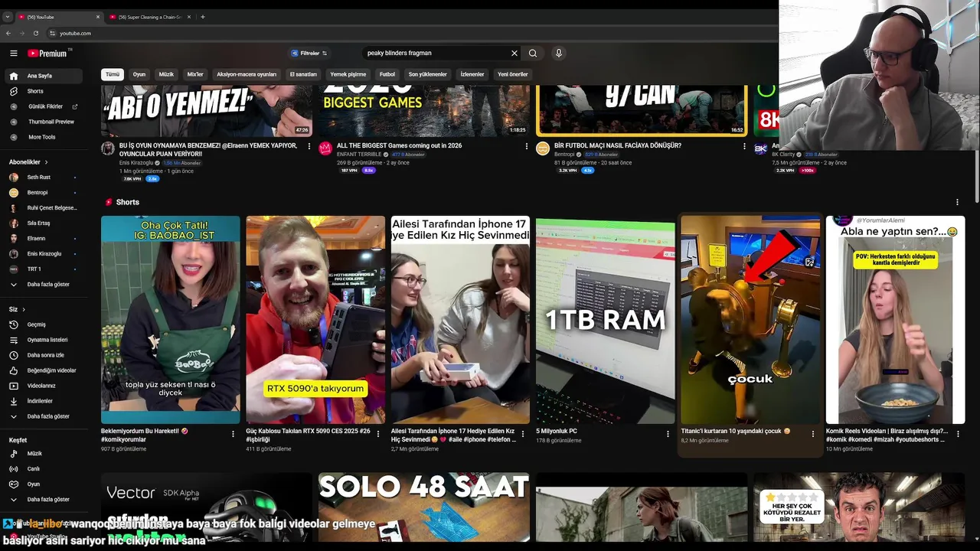Open Sıla Ertaş subscription

coord(44,223)
